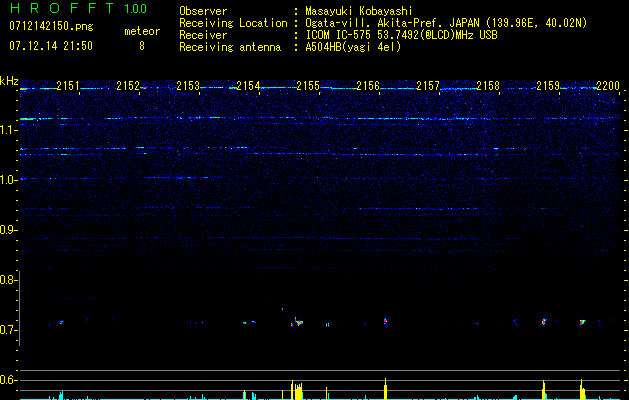Click the 2154 time marker
The width and height of the screenshot is (629, 400).
pyautogui.click(x=248, y=85)
